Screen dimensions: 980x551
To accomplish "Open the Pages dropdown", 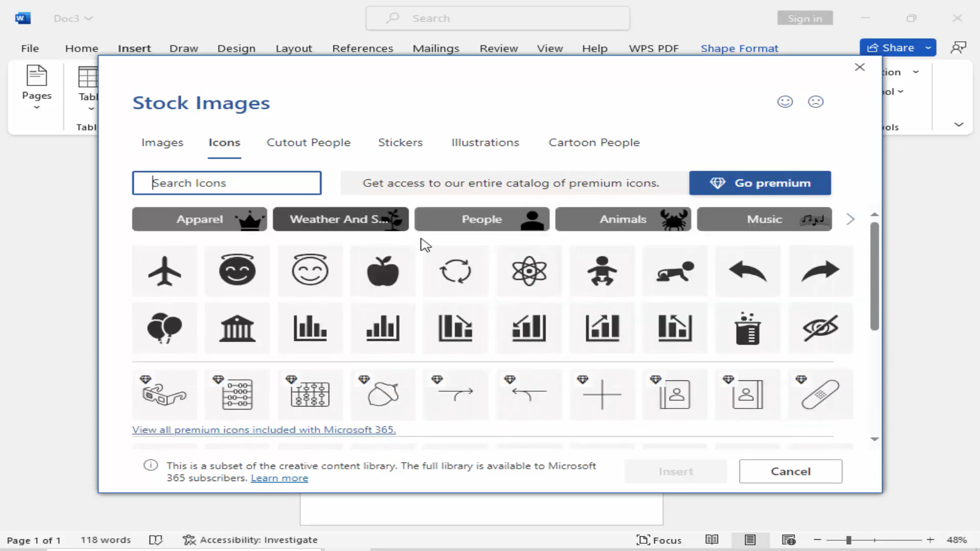I will [36, 107].
